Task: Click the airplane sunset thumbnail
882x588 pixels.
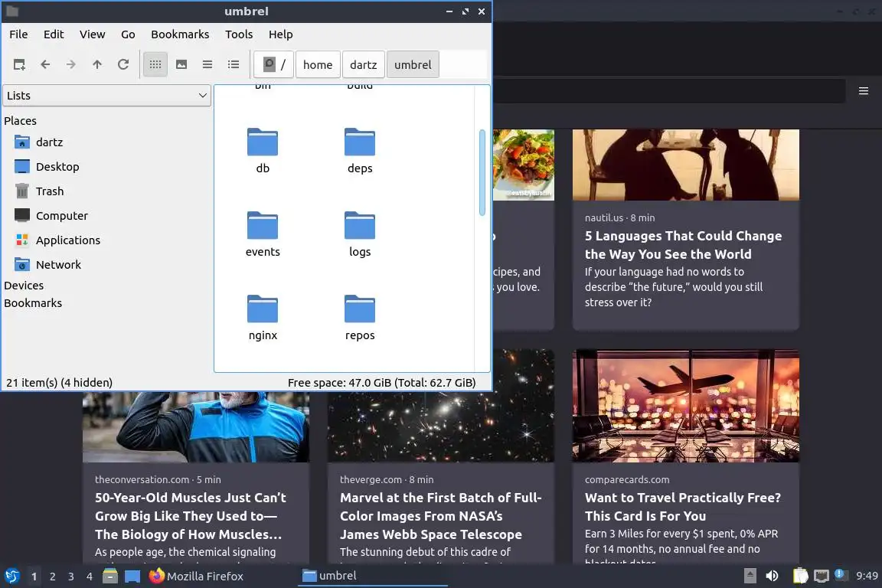Action: (x=686, y=406)
